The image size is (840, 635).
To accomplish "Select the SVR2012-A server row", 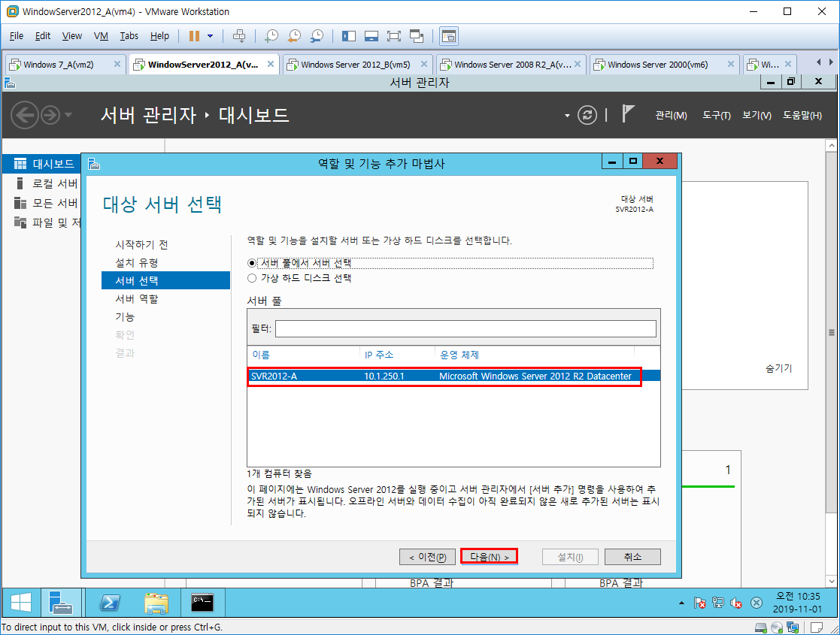I will 453,376.
